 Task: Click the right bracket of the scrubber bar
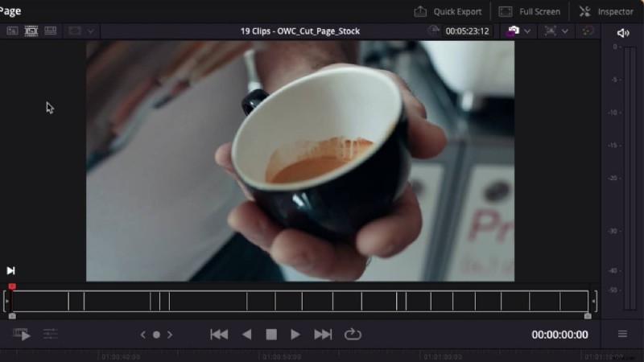click(x=594, y=301)
